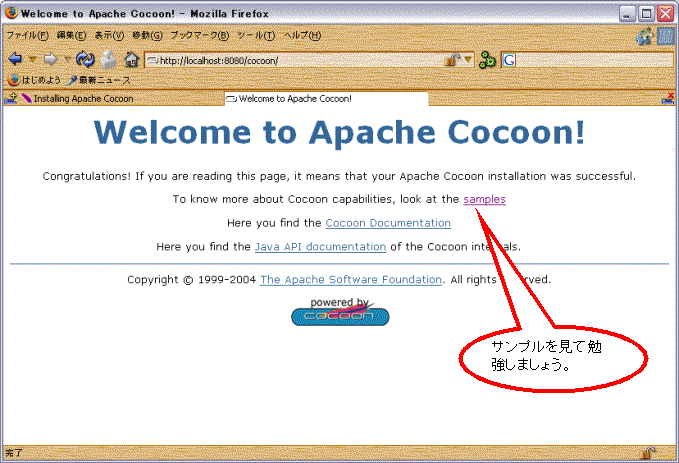Click the samples link
Screen dimensions: 679x463
coord(484,199)
